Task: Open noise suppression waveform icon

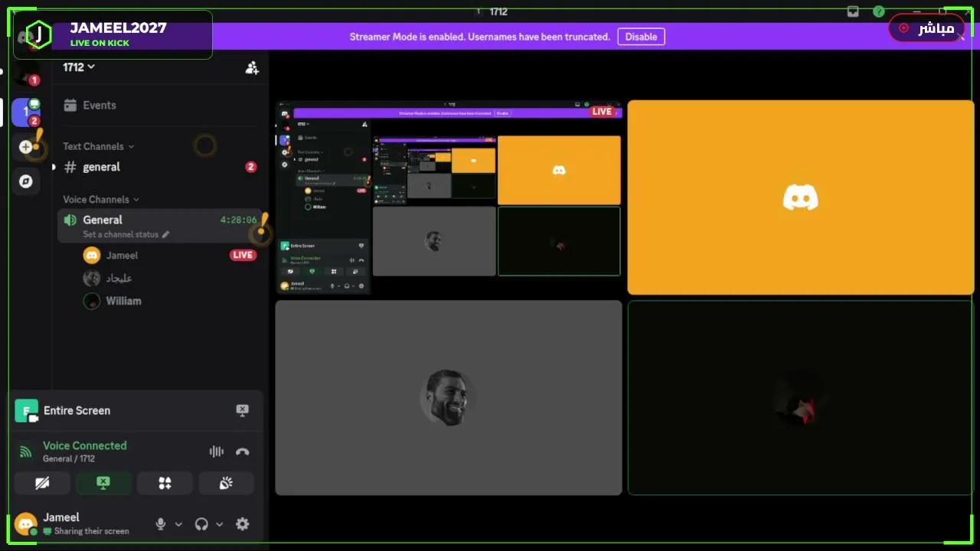Action: [217, 452]
